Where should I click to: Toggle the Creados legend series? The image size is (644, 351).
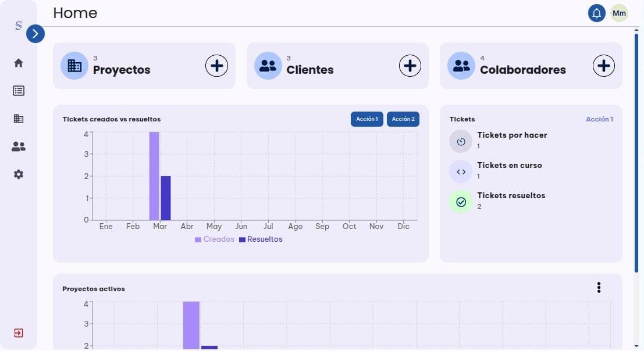[215, 239]
